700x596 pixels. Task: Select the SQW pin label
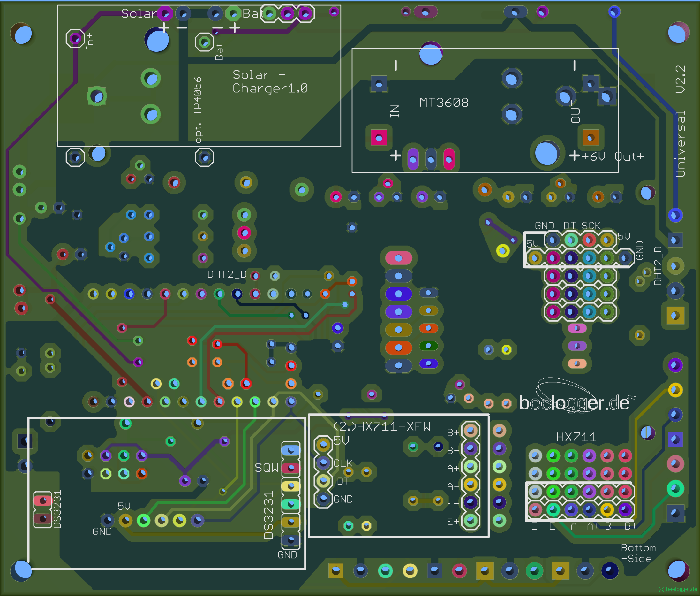coord(267,468)
